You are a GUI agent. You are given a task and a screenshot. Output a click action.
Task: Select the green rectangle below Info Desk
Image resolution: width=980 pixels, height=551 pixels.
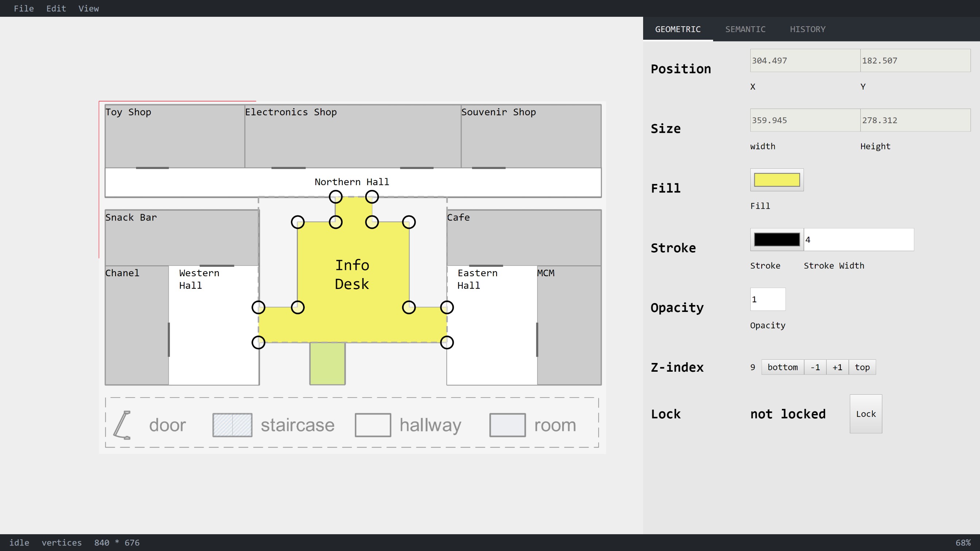pos(327,364)
